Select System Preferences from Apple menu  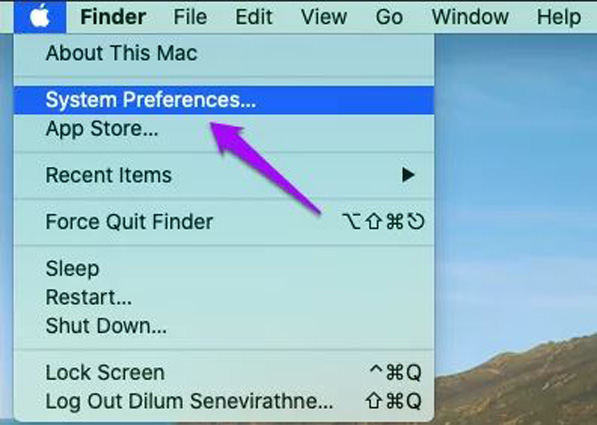(224, 100)
